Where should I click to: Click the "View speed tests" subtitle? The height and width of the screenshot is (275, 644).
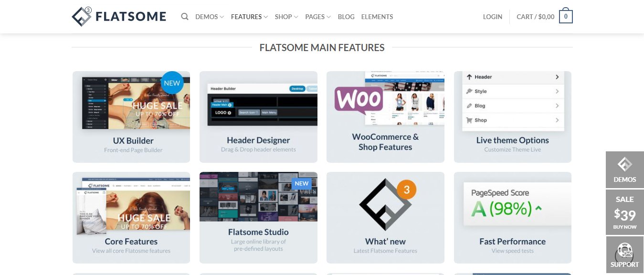513,251
